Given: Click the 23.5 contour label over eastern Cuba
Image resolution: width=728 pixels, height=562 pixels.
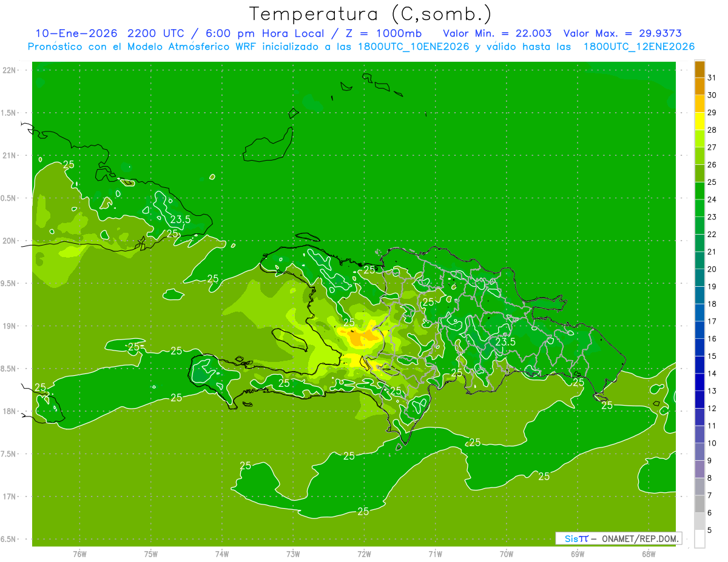Looking at the screenshot, I should pyautogui.click(x=180, y=219).
